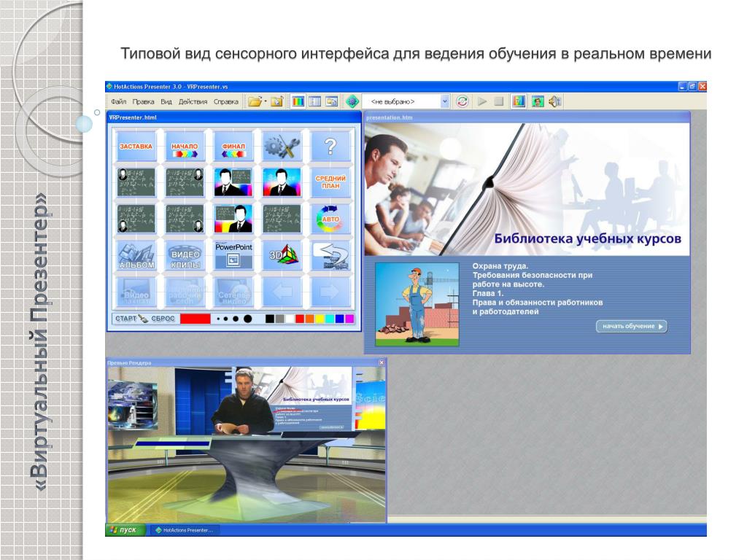Click the dimmed Видео захват tile
The height and width of the screenshot is (560, 747).
coord(136,292)
